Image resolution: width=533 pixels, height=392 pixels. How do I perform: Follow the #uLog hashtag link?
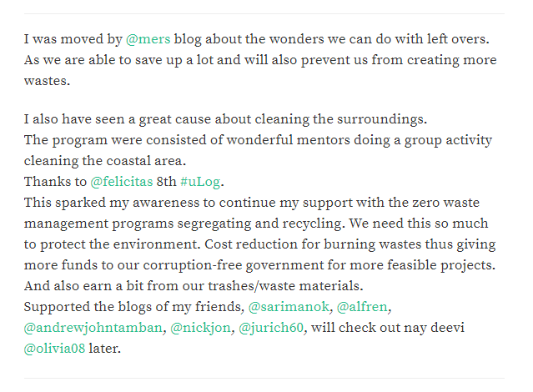pyautogui.click(x=200, y=182)
